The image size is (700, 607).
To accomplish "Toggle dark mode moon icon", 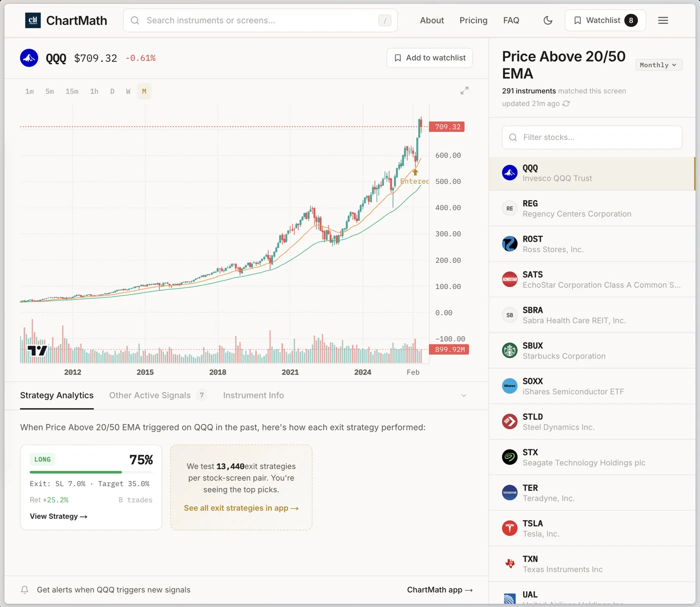I will coord(548,20).
